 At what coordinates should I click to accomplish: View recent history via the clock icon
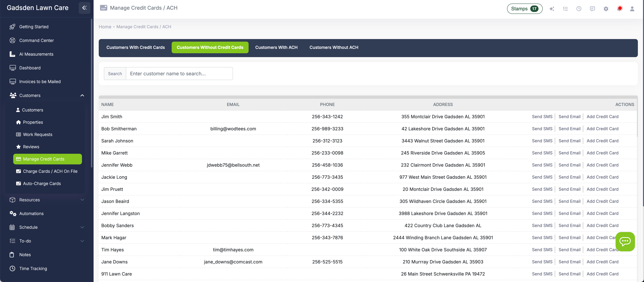579,9
